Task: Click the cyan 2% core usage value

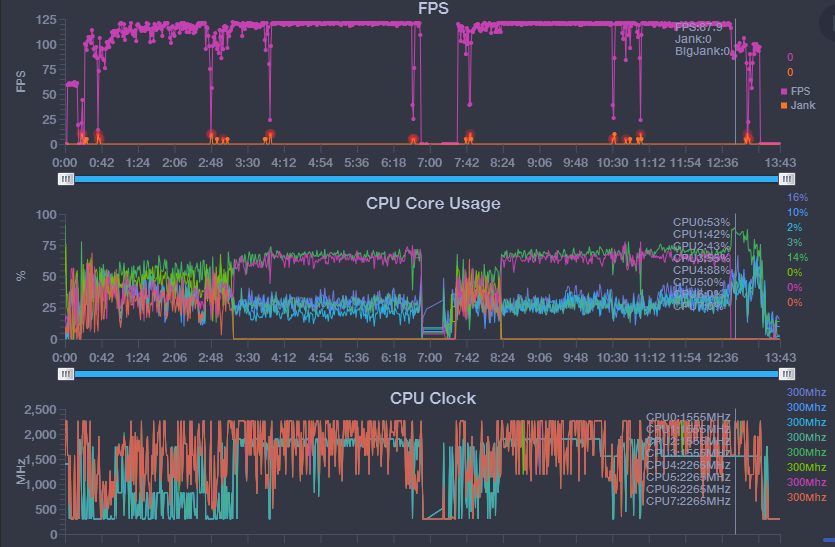Action: tap(795, 227)
